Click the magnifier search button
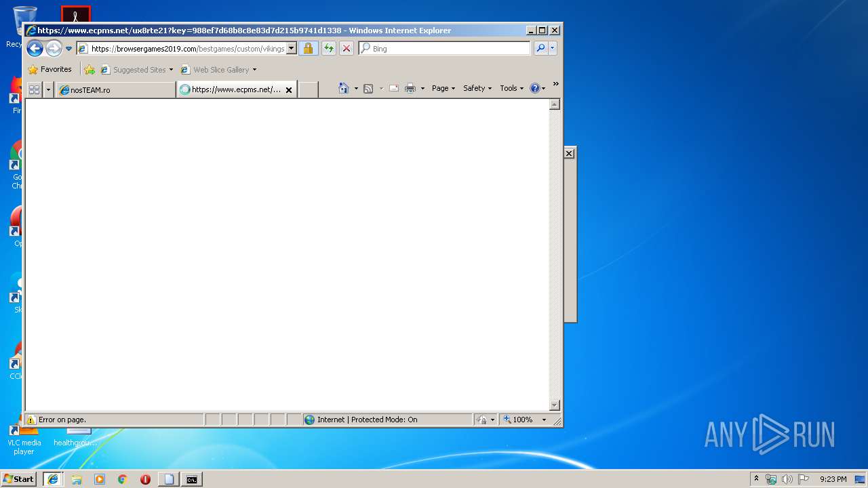This screenshot has height=488, width=868. coord(540,48)
